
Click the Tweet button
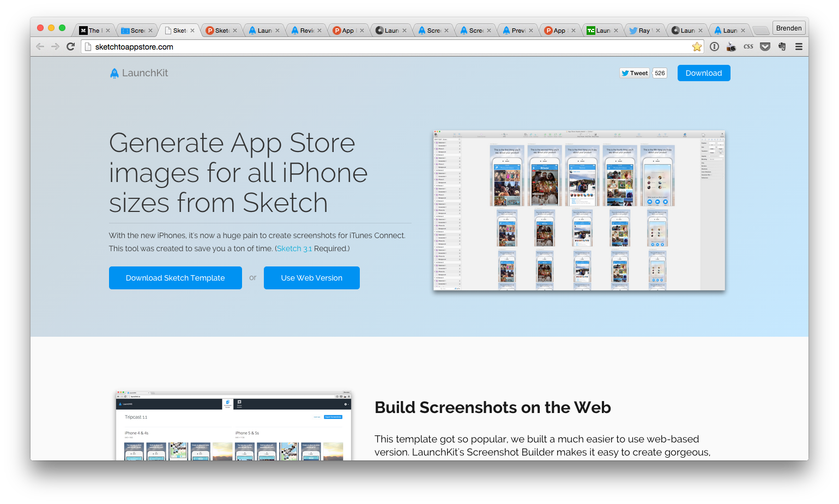point(635,73)
